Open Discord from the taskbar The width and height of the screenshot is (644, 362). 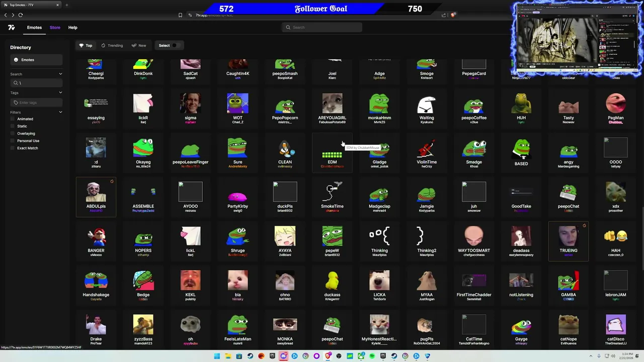(x=283, y=356)
